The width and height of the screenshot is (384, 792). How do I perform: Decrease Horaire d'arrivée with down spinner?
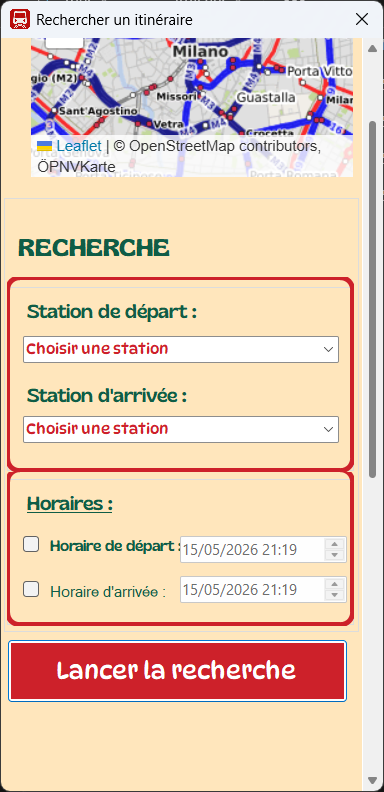tap(334, 595)
